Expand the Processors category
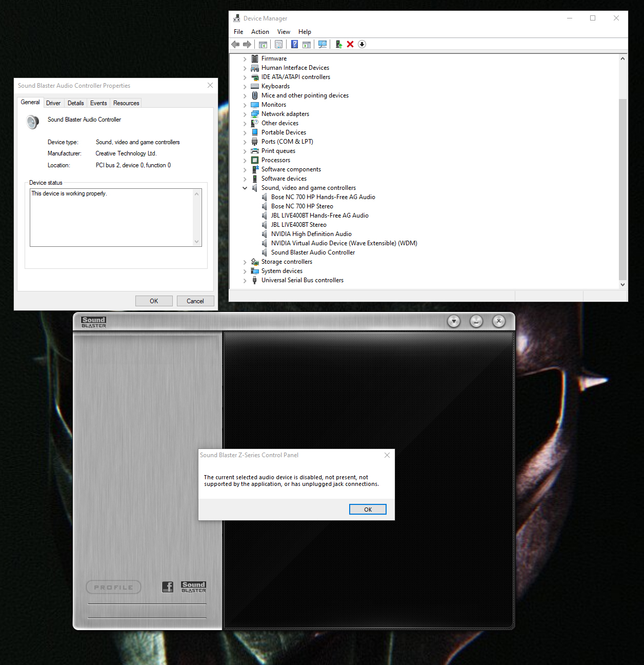Viewport: 644px width, 665px height. tap(245, 161)
